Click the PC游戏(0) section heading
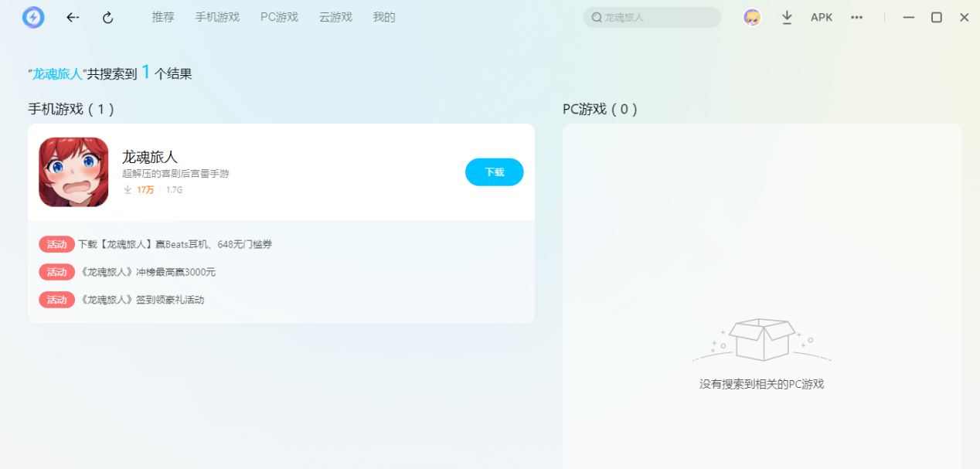Screen dimensions: 980x469 601,109
